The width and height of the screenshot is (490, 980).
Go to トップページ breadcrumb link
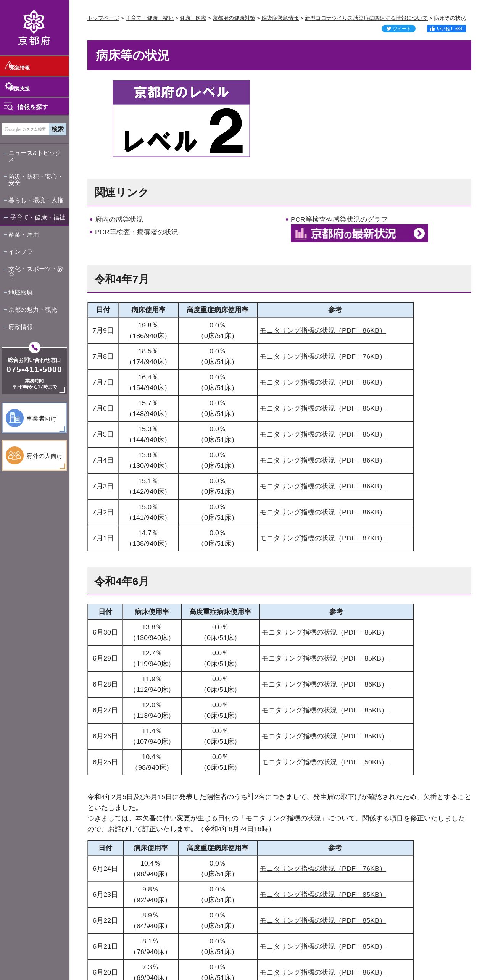(x=103, y=18)
